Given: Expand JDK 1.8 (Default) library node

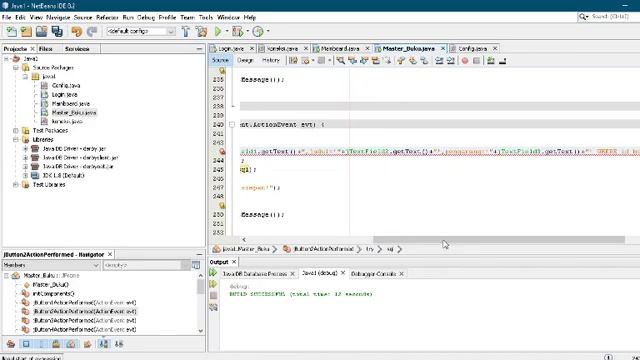Looking at the screenshot, I should pos(25,176).
